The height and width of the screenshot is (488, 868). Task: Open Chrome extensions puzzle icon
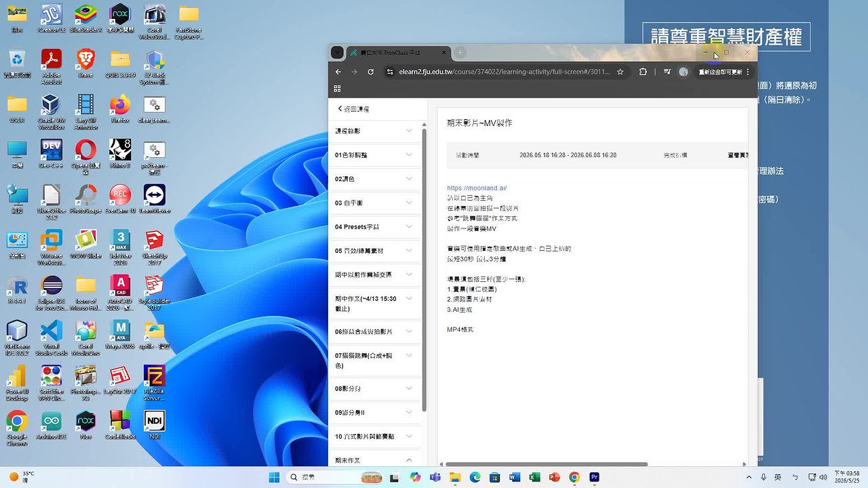click(643, 72)
